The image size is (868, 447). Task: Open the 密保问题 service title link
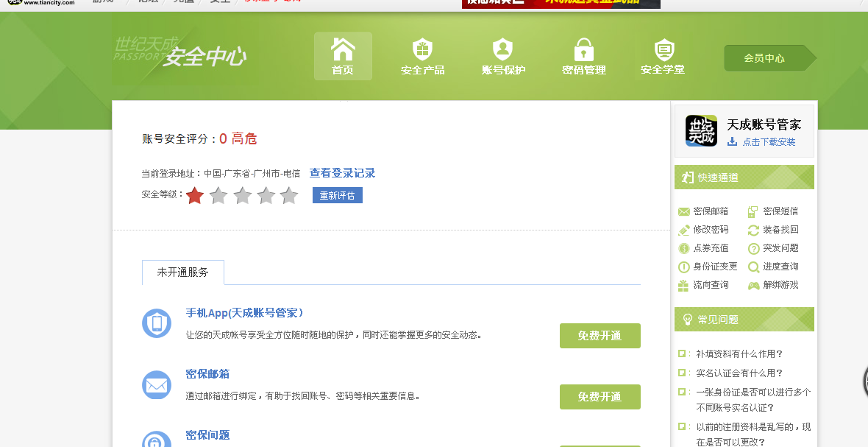pos(207,434)
